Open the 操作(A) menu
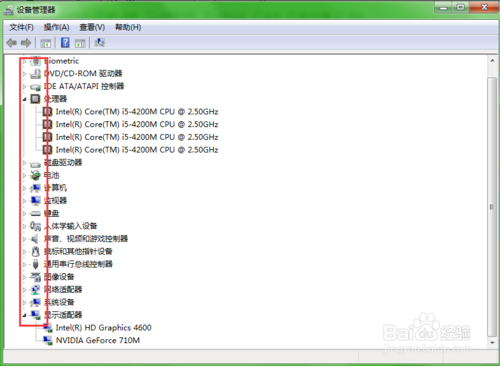The width and height of the screenshot is (500, 366). [x=56, y=27]
